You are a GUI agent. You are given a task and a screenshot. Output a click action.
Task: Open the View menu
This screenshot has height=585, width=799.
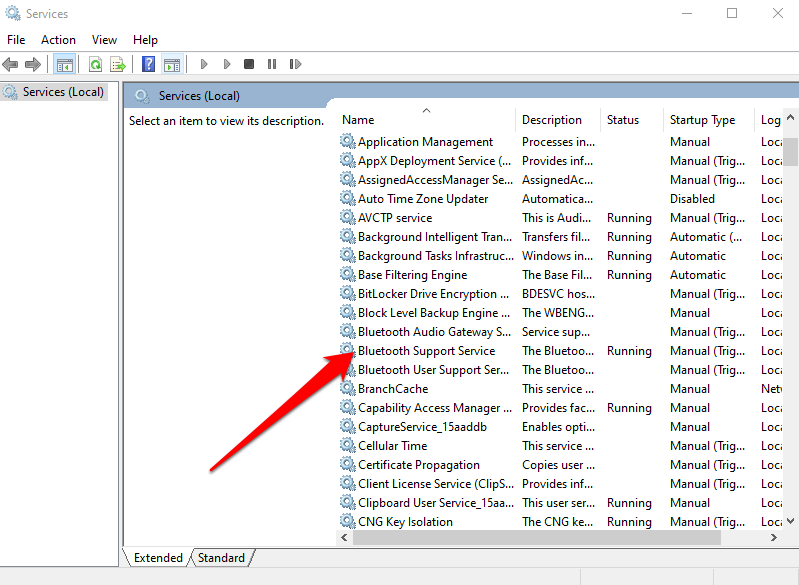(x=104, y=40)
